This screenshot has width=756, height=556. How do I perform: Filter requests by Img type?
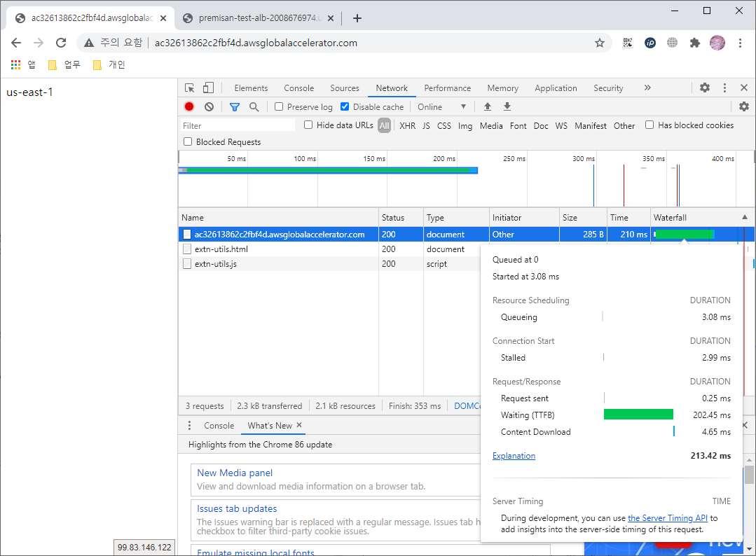click(x=465, y=126)
